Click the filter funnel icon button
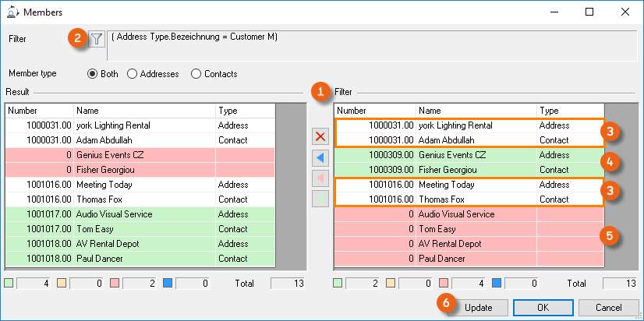 click(x=96, y=39)
